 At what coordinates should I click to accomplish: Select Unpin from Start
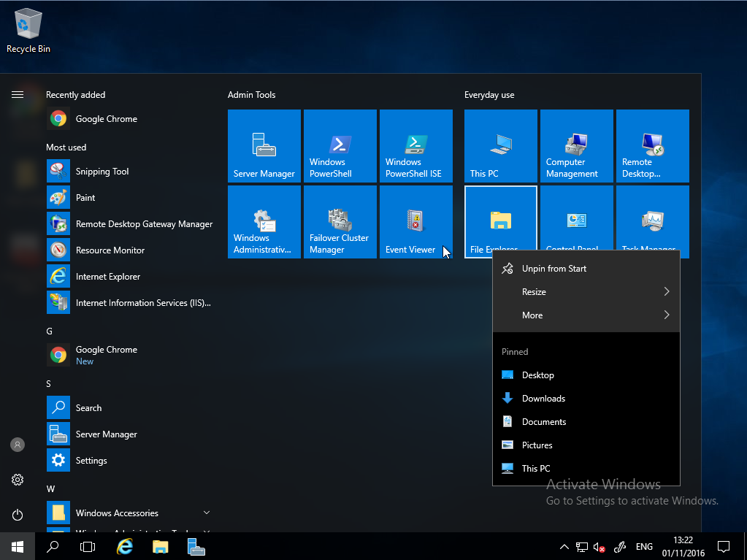[586, 269]
